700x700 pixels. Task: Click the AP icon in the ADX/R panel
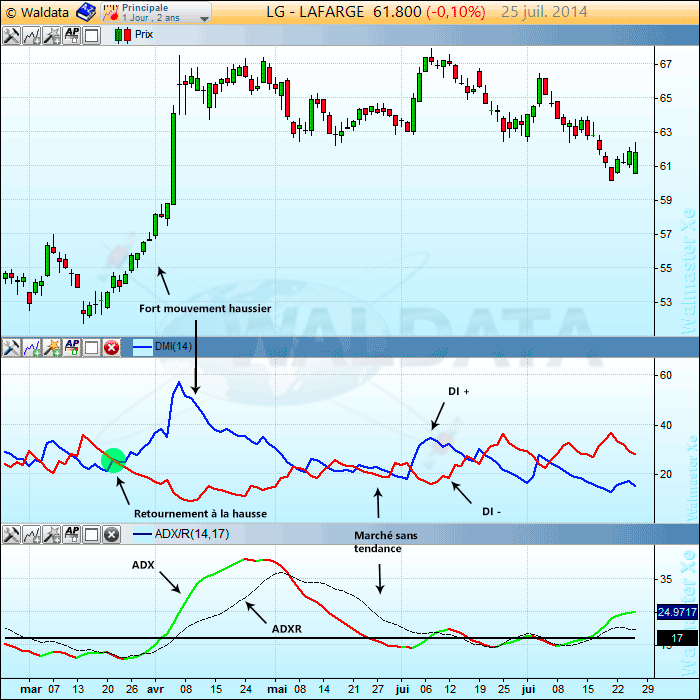[x=72, y=534]
